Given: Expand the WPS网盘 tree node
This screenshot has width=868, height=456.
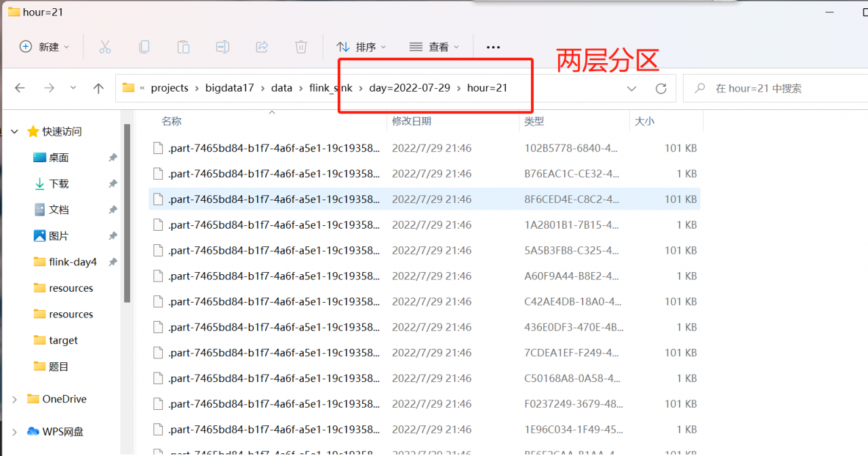Looking at the screenshot, I should coord(15,432).
